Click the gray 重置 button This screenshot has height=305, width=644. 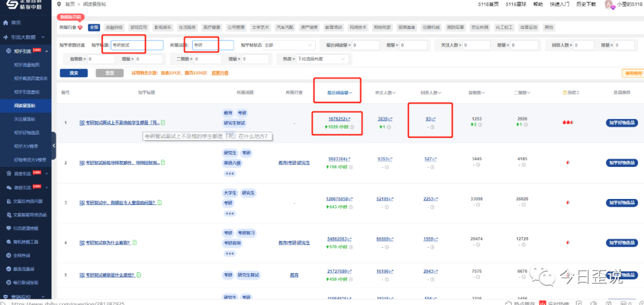109,73
